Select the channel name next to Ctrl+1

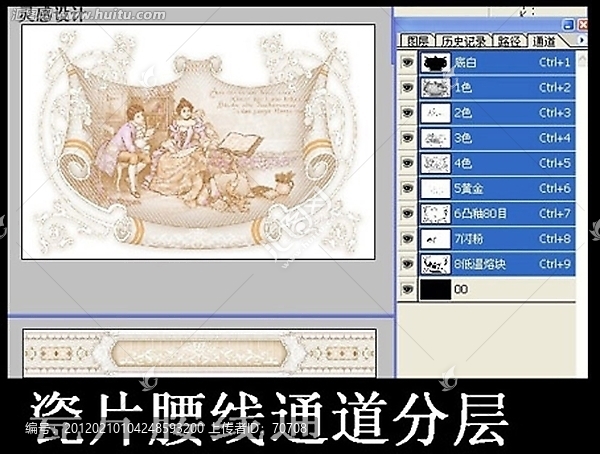tap(465, 62)
